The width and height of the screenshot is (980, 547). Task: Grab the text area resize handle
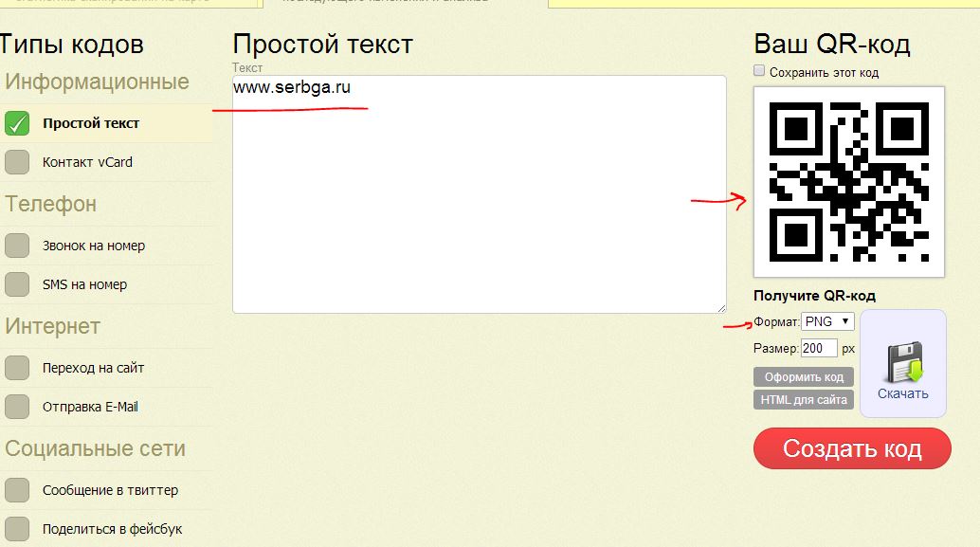click(x=721, y=308)
